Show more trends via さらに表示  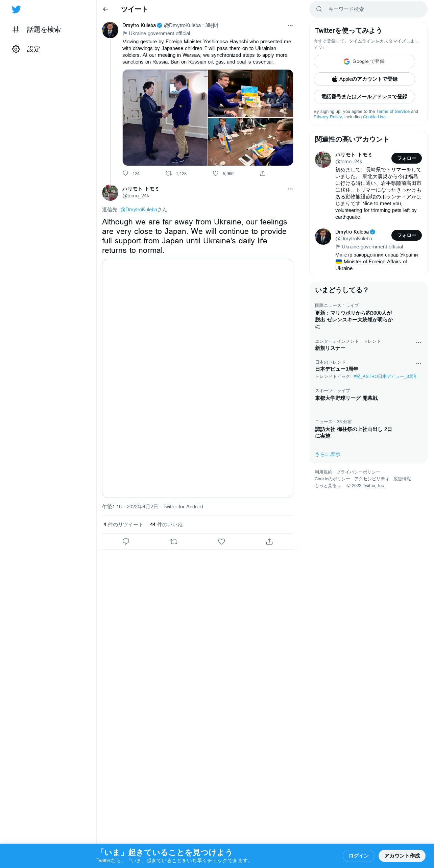pos(328,454)
